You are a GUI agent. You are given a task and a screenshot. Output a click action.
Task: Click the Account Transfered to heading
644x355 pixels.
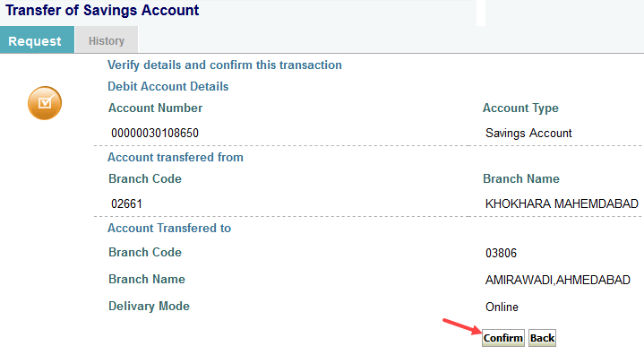click(x=169, y=228)
